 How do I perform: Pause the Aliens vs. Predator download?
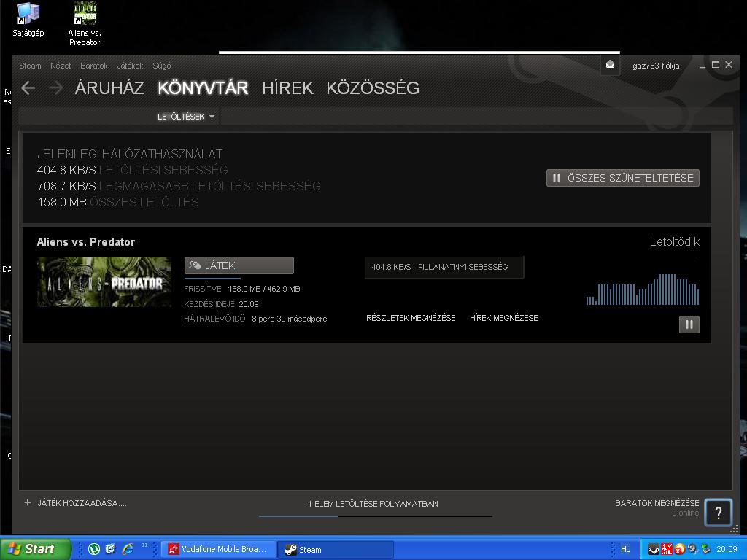pyautogui.click(x=689, y=324)
